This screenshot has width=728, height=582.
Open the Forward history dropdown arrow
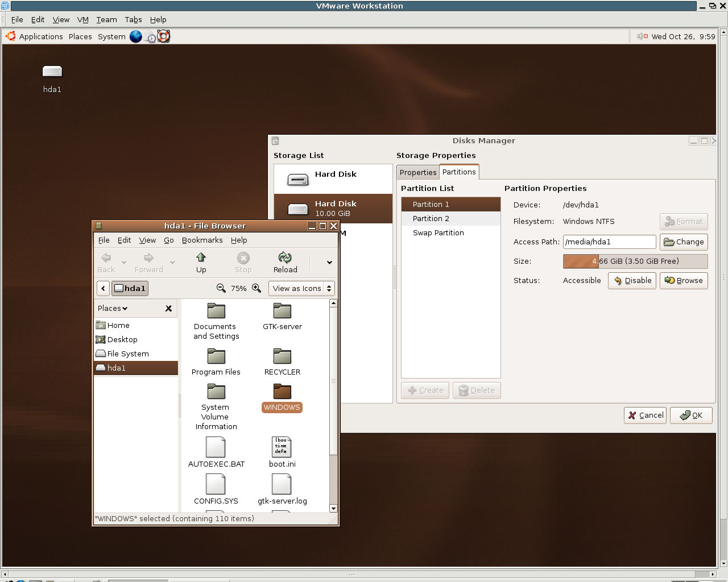(x=172, y=263)
